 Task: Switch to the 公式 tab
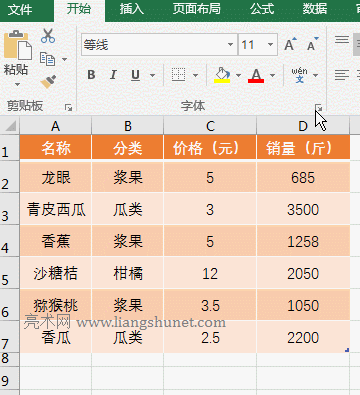[262, 9]
